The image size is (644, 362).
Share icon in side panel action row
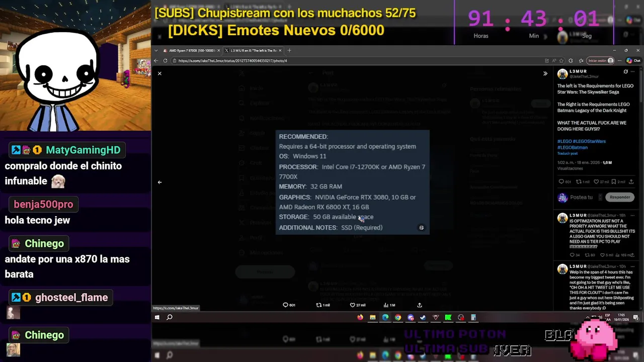click(x=631, y=182)
